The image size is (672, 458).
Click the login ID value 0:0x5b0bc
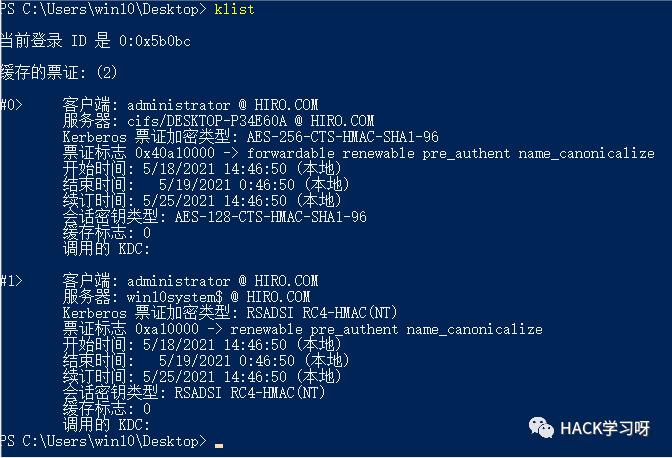pyautogui.click(x=155, y=41)
